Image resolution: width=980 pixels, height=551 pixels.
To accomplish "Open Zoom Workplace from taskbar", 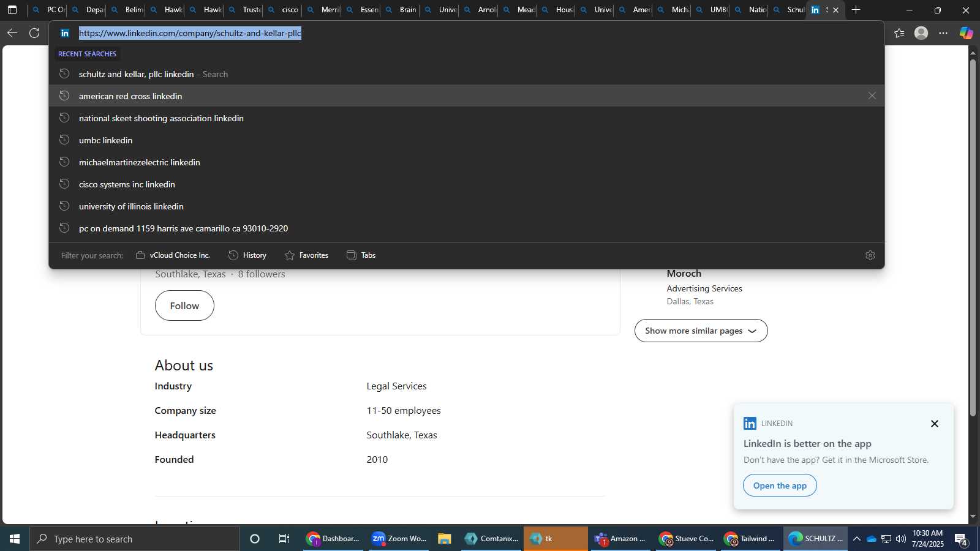I will 399,539.
